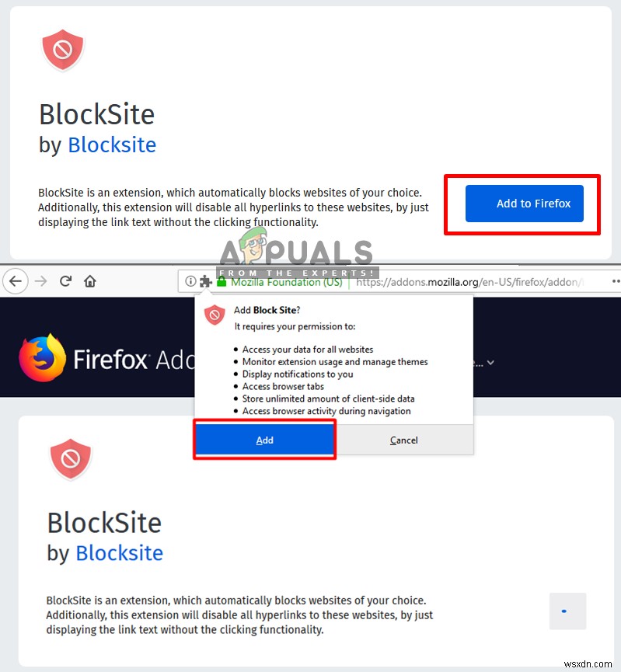621x672 pixels.
Task: Open the page actions three-dot menu
Action: click(x=616, y=281)
